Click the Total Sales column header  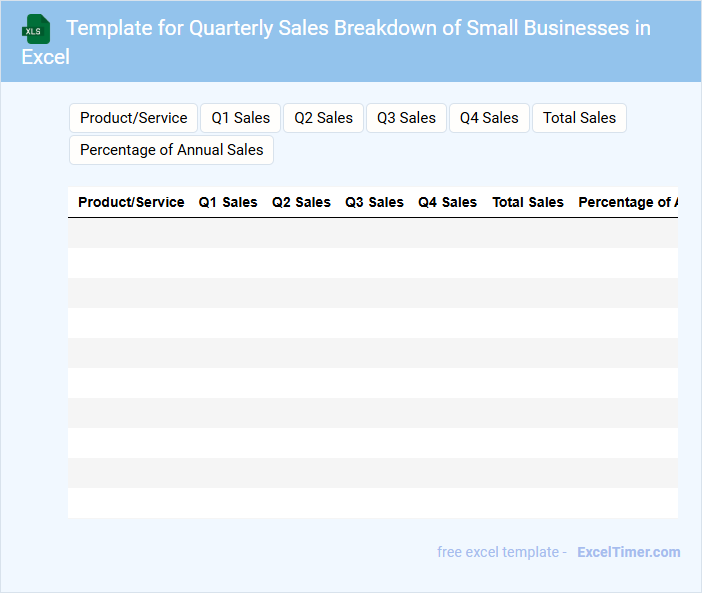click(528, 202)
